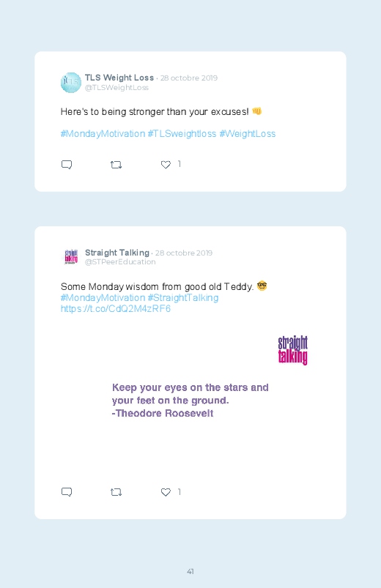
Task: Reply to the TLS Weight Loss tweet
Action: [67, 165]
